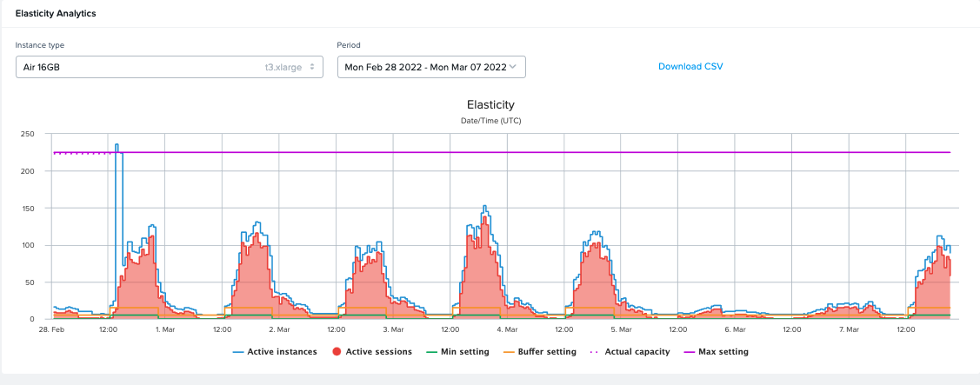Screen dimensions: 980x385
Task: Click the 1. Mar x-axis label
Action: click(x=165, y=330)
